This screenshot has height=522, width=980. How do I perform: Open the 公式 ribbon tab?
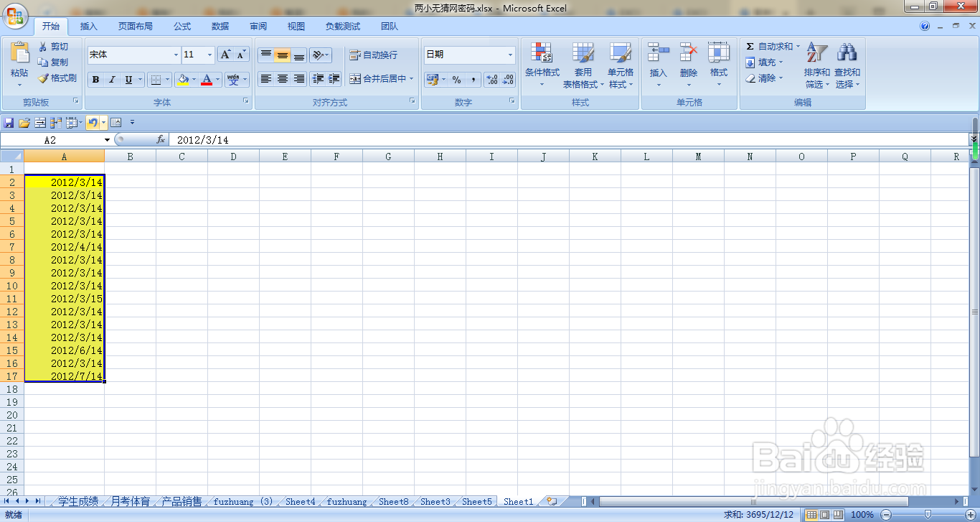(x=182, y=27)
